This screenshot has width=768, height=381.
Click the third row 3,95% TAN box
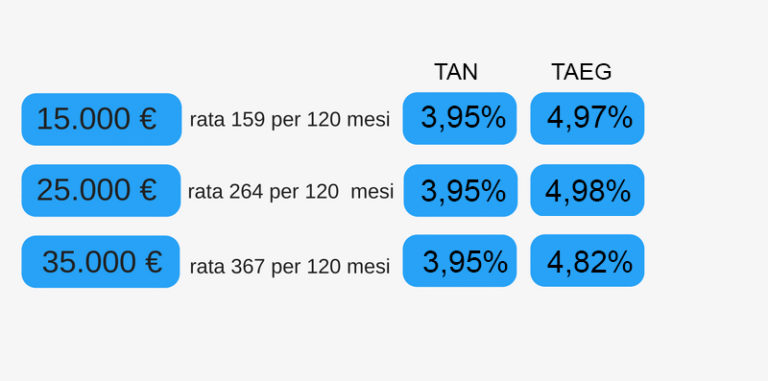(x=459, y=261)
